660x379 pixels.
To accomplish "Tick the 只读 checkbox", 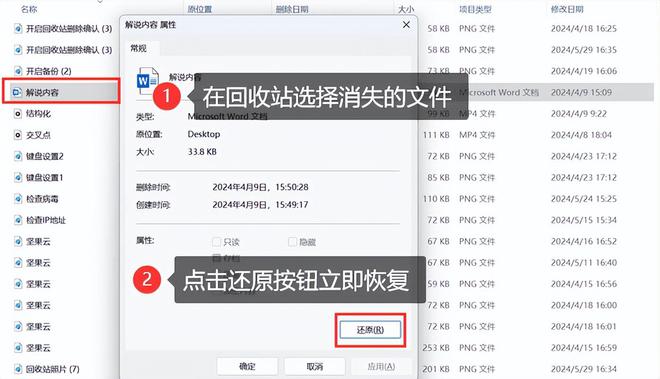I will point(216,242).
